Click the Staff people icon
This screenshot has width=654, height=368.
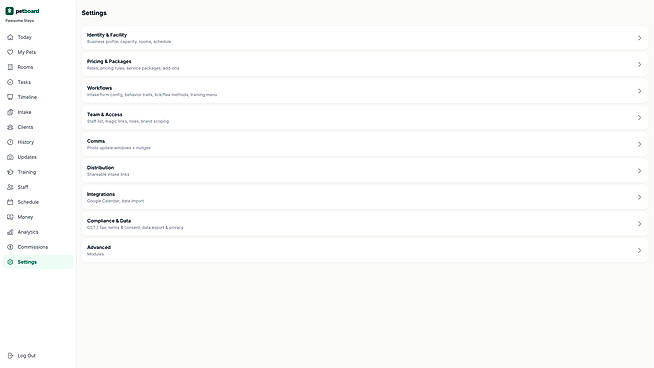pos(10,187)
